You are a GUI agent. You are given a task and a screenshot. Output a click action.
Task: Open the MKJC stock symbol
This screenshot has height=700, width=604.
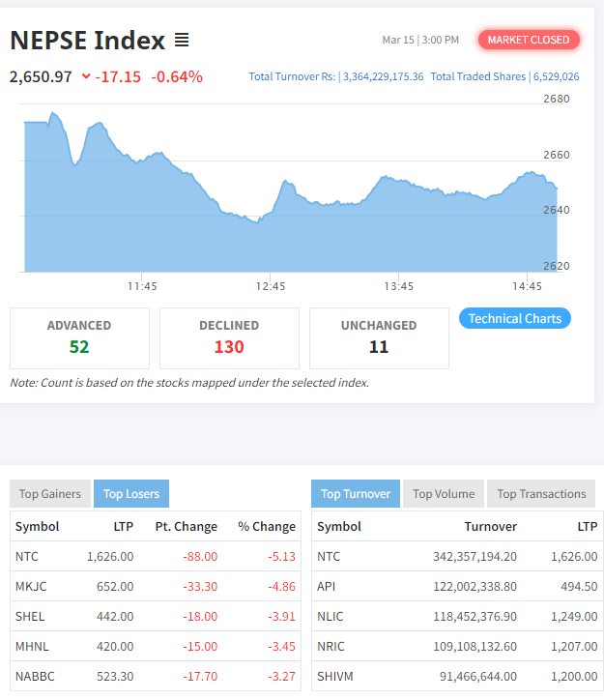tap(30, 587)
